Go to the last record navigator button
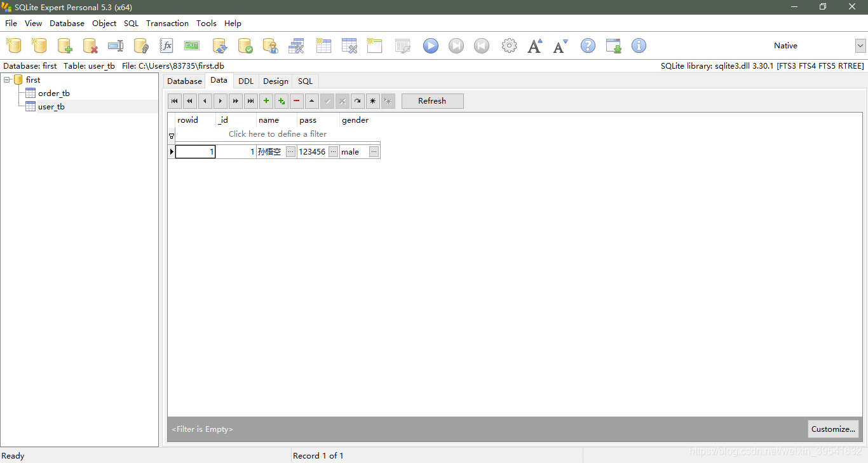The height and width of the screenshot is (463, 868). 251,101
